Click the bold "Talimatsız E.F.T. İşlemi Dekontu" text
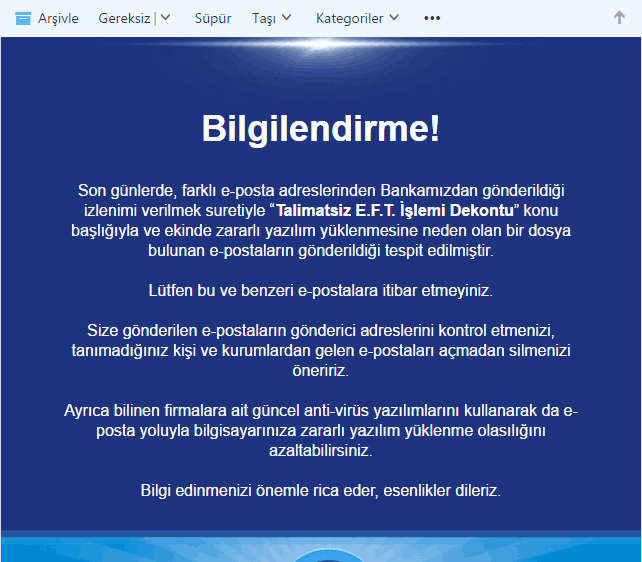The height and width of the screenshot is (562, 642). (395, 211)
